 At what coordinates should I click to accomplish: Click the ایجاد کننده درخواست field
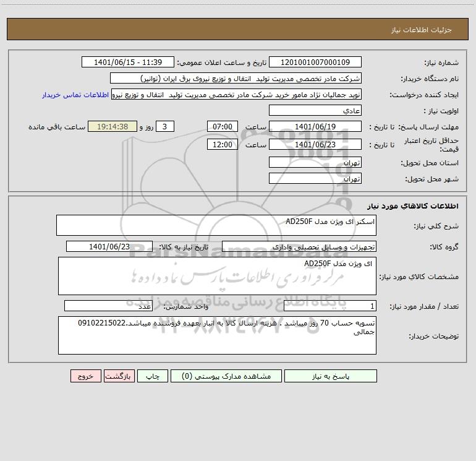(236, 95)
